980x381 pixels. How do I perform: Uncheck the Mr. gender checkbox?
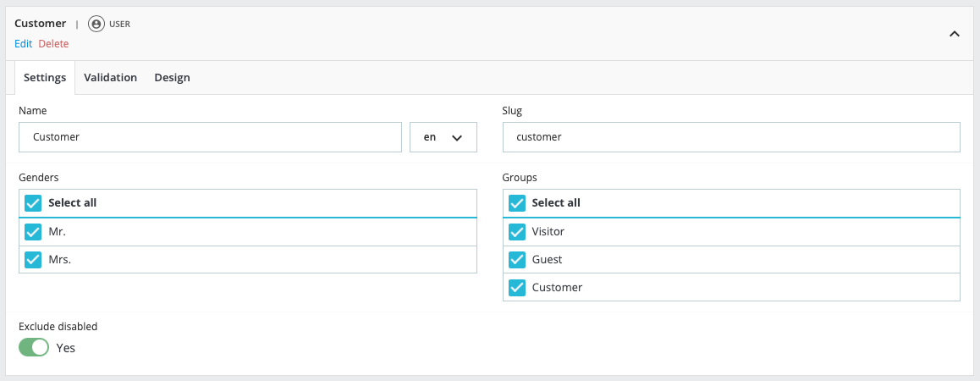tap(33, 232)
